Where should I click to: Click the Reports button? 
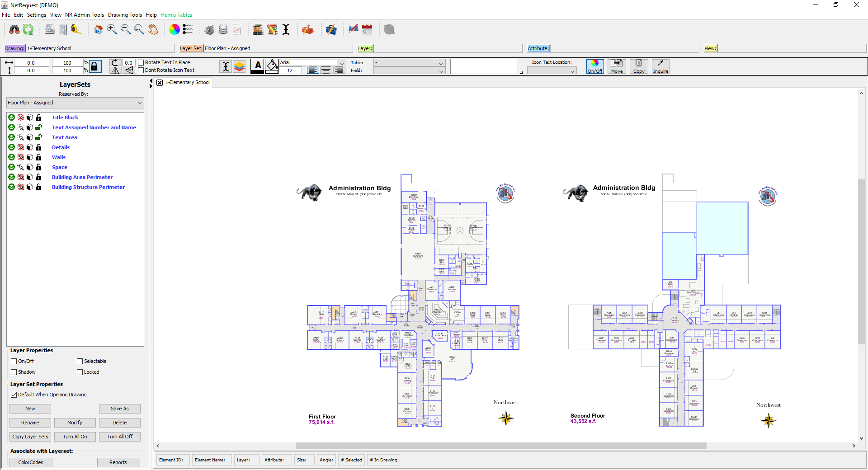point(118,463)
